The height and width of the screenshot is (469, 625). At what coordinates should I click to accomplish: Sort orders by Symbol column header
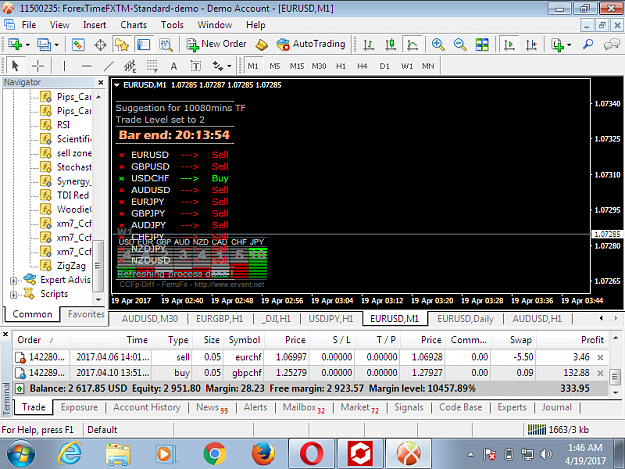click(244, 340)
